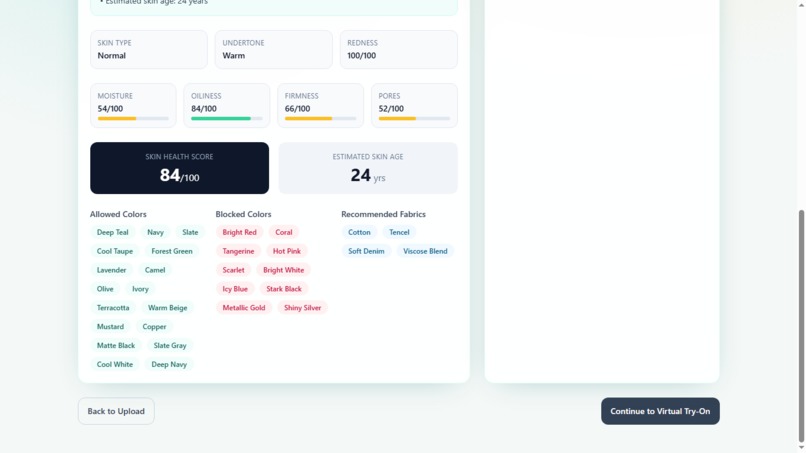Pick the Copper color chip

154,327
